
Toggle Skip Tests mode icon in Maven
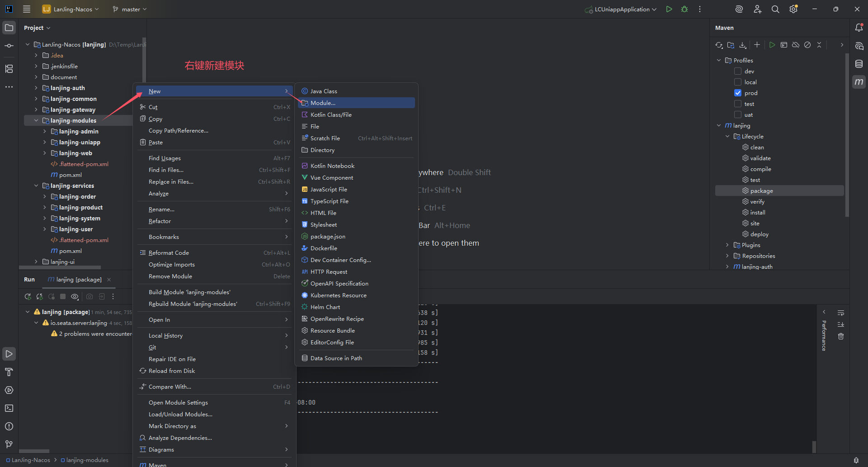[x=807, y=45]
